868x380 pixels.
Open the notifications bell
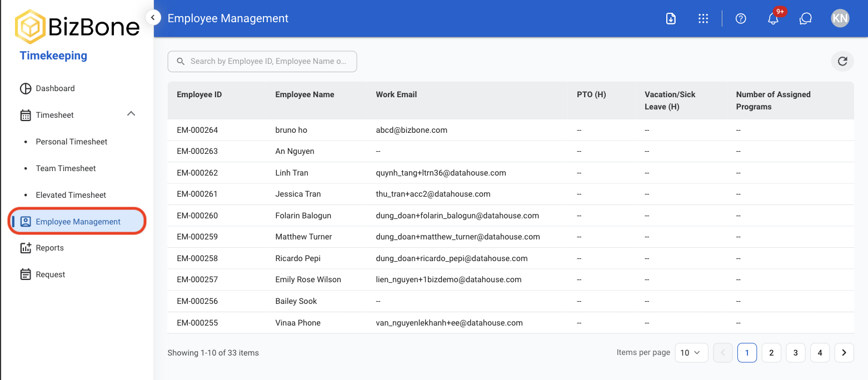[773, 19]
